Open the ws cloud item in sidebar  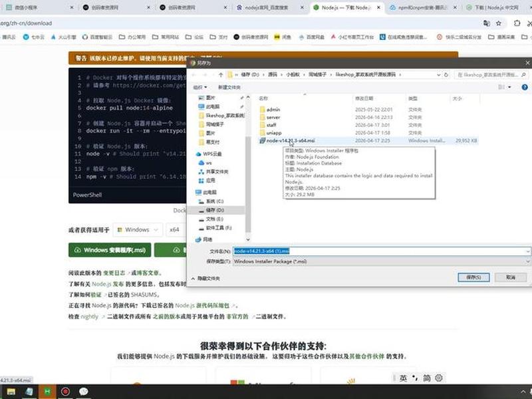point(205,163)
